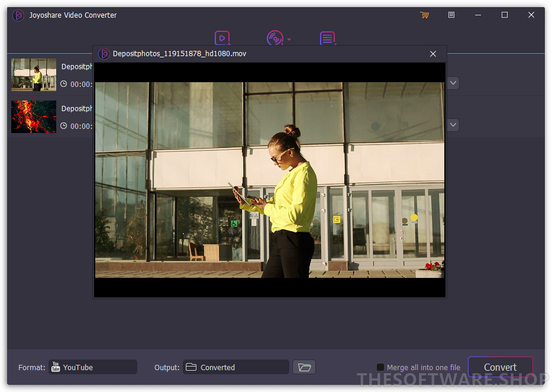Screen dimensions: 552x392
Task: Click the browse output folder button
Action: pos(304,367)
